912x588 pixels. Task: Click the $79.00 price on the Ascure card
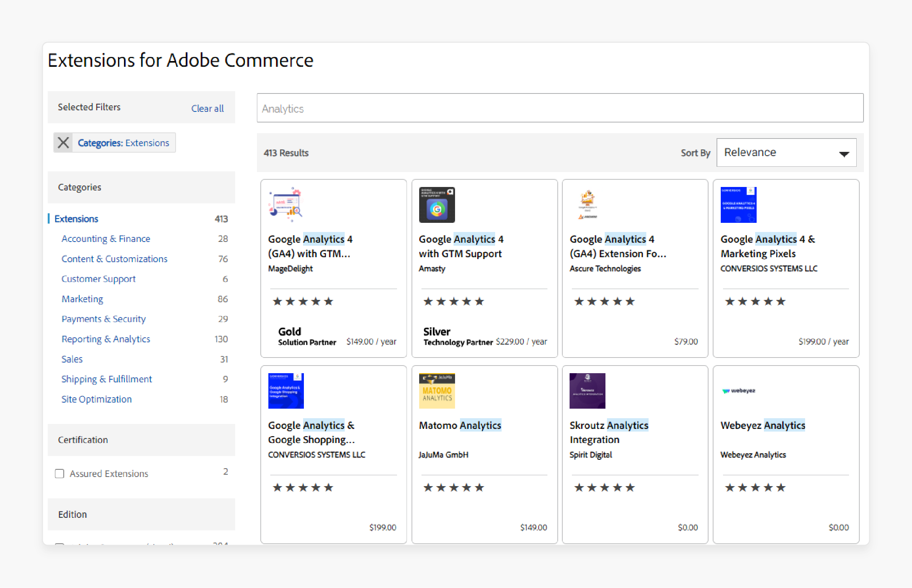686,342
